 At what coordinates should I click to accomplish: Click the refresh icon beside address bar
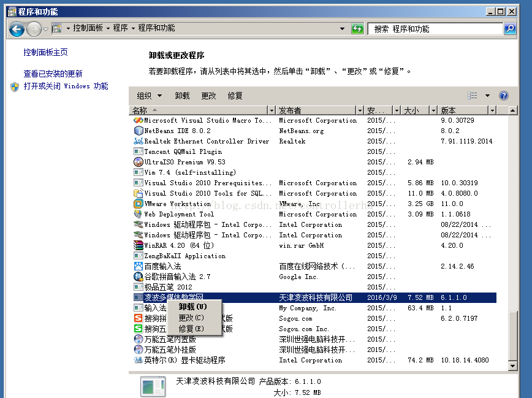pyautogui.click(x=357, y=29)
